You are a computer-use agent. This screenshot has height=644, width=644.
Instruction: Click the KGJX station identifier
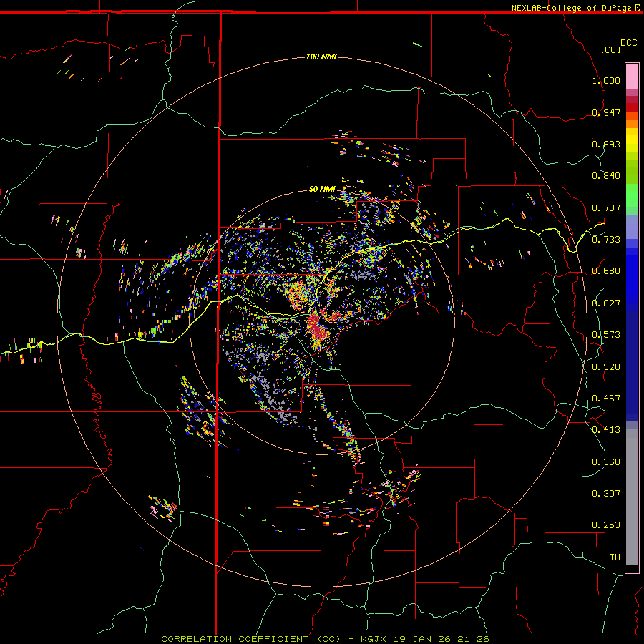[373, 639]
